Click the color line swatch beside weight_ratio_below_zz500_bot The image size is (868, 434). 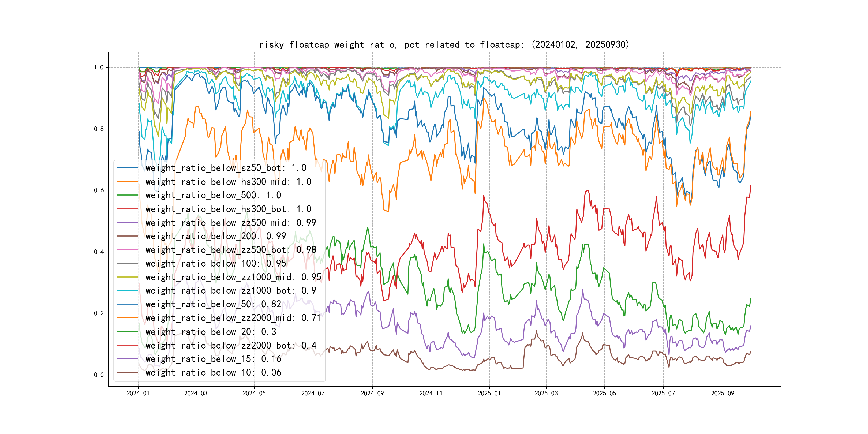point(128,250)
